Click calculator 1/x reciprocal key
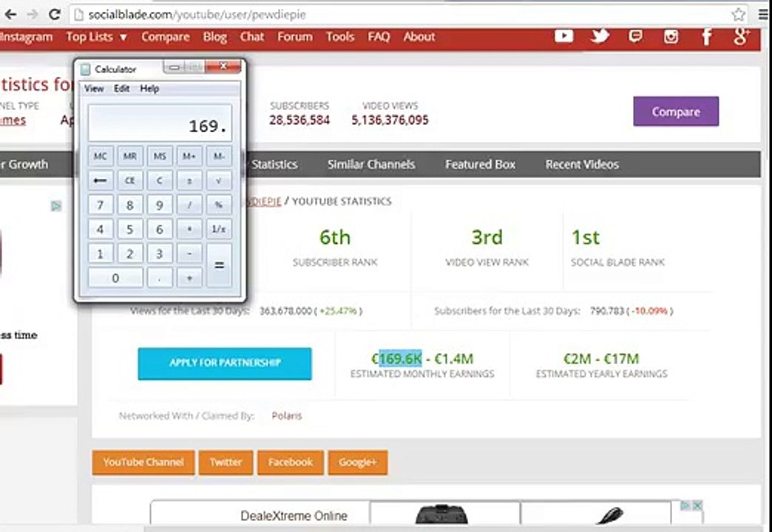772x532 pixels. coord(219,229)
